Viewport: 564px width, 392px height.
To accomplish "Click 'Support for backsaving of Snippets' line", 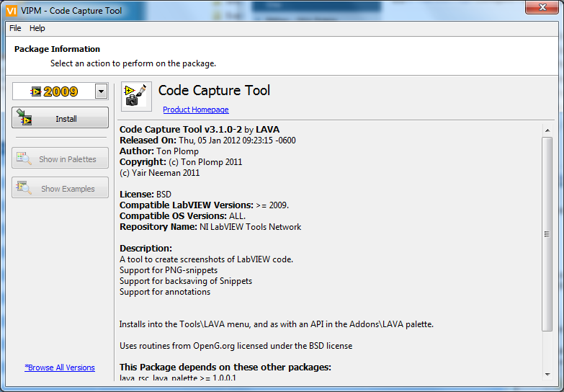I will coord(186,281).
